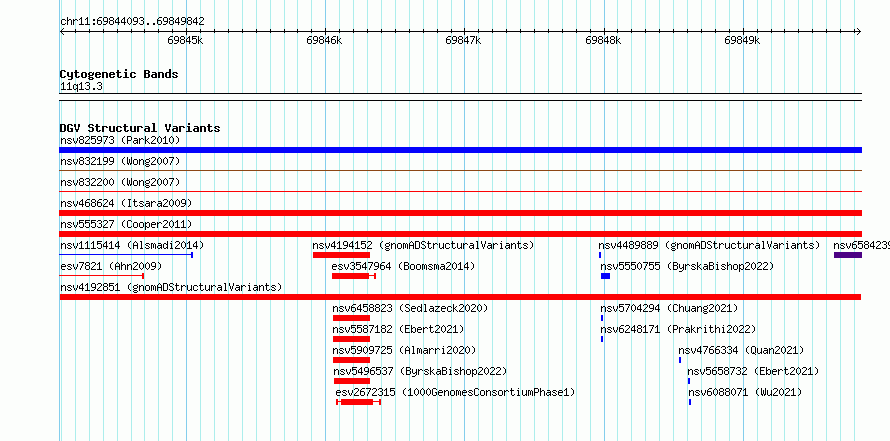
Task: Click the blue nsv1115414 variant glyph
Action: click(x=127, y=255)
